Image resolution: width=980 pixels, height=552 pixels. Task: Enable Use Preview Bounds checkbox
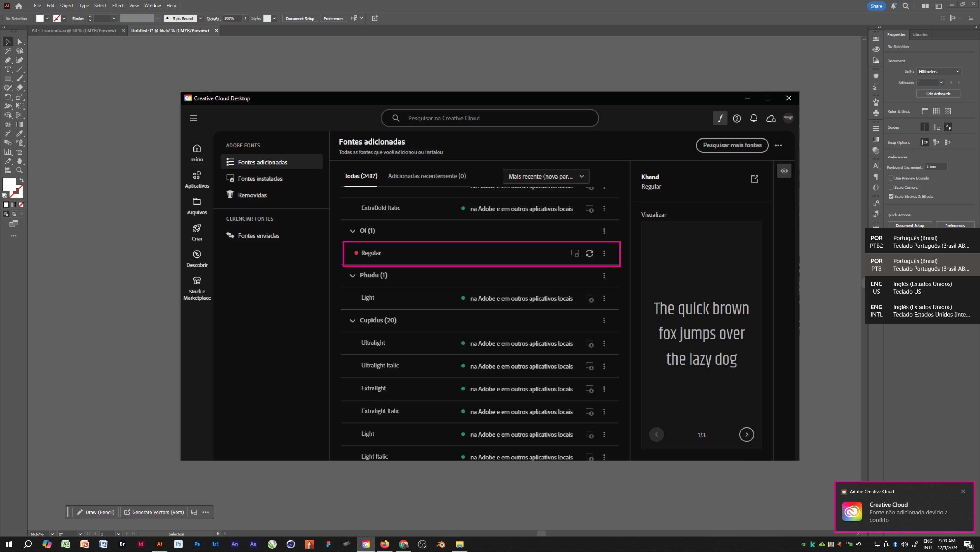891,178
